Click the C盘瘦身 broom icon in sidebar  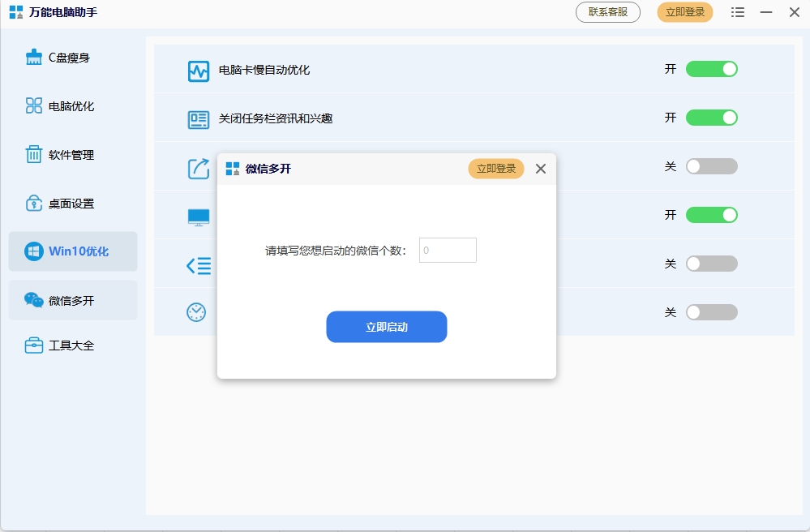[33, 58]
